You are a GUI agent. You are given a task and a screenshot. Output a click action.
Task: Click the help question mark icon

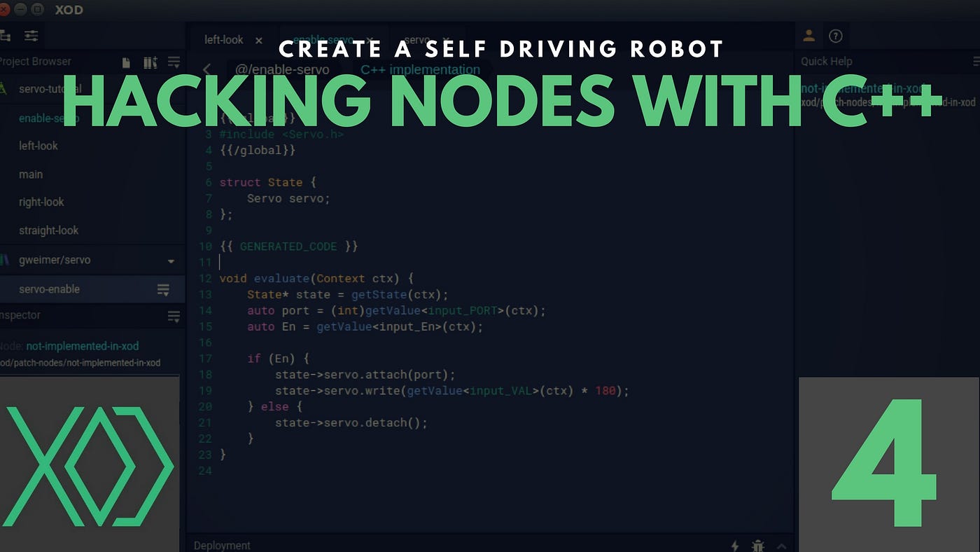point(835,36)
